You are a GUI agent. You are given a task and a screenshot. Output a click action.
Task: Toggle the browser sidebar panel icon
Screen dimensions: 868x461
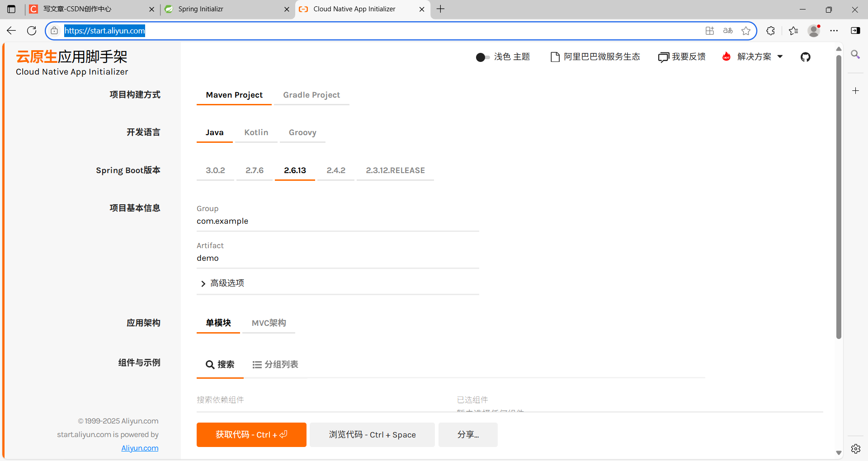(x=855, y=31)
